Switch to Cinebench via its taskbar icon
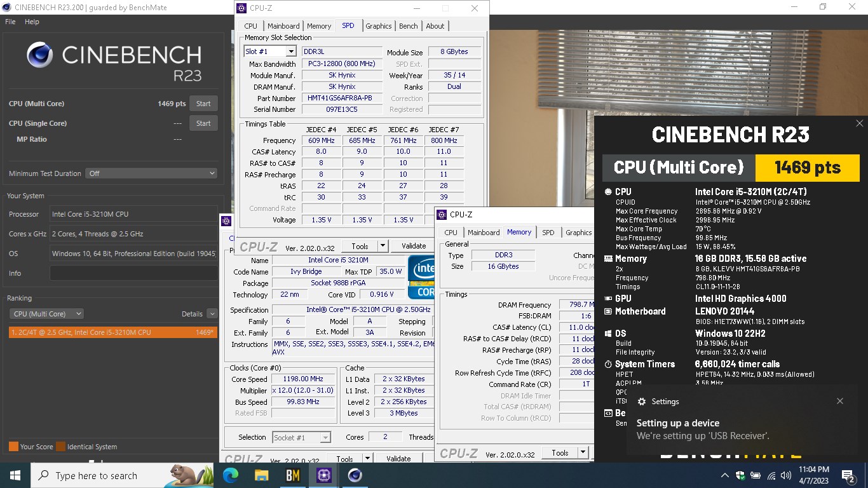 (355, 475)
